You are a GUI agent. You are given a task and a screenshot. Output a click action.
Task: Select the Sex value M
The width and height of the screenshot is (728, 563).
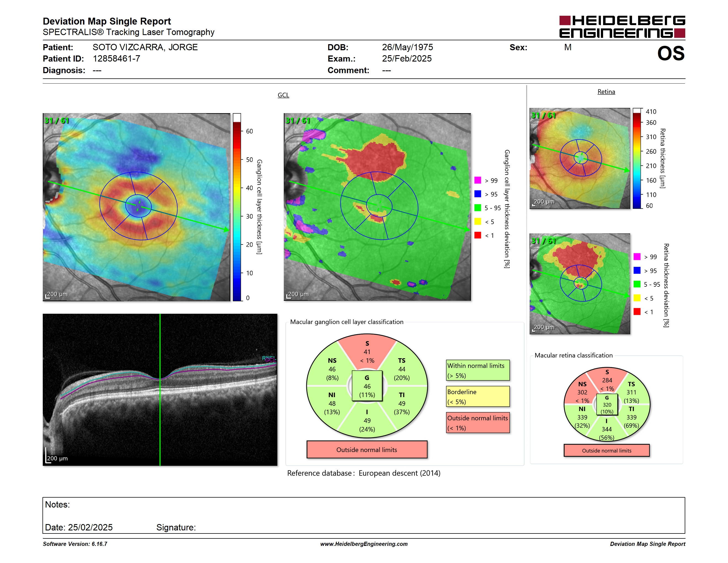pos(568,47)
